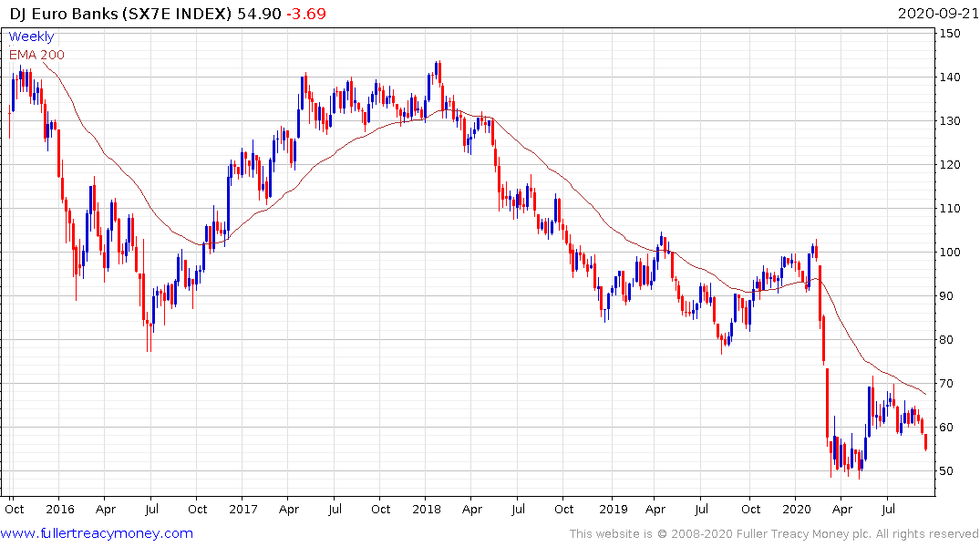
Task: Click the 130 price axis label
Action: coord(950,120)
